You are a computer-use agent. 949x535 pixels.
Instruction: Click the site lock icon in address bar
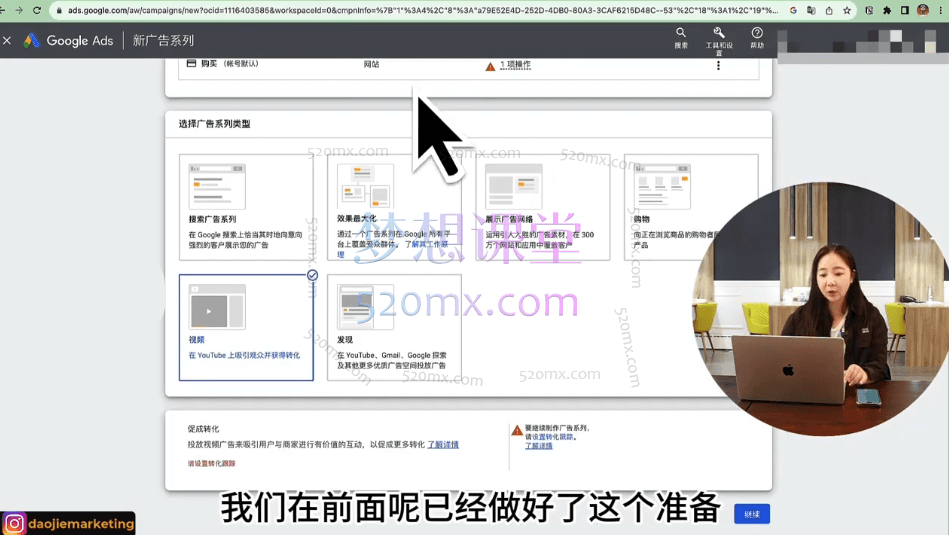click(59, 10)
